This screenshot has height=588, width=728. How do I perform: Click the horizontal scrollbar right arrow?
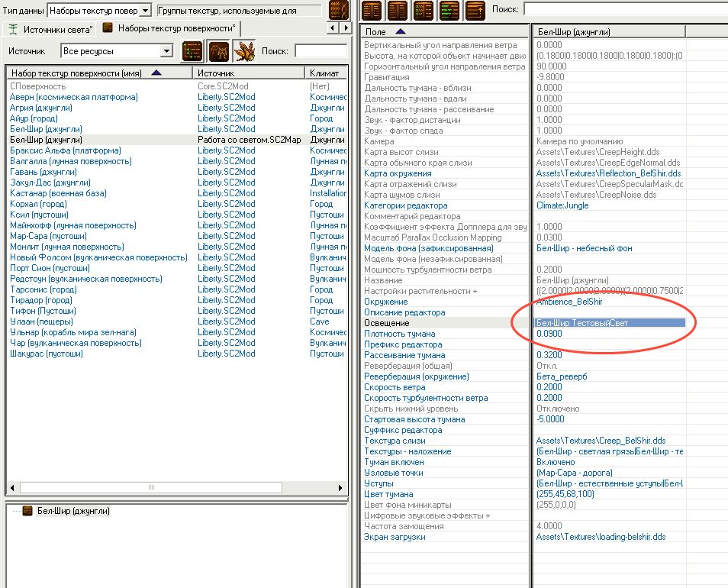[x=340, y=487]
